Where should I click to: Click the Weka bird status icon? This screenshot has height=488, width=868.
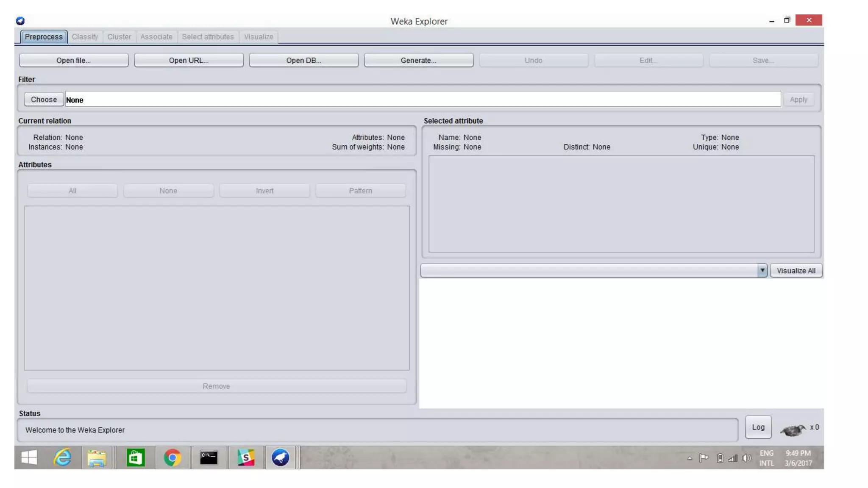(x=793, y=430)
